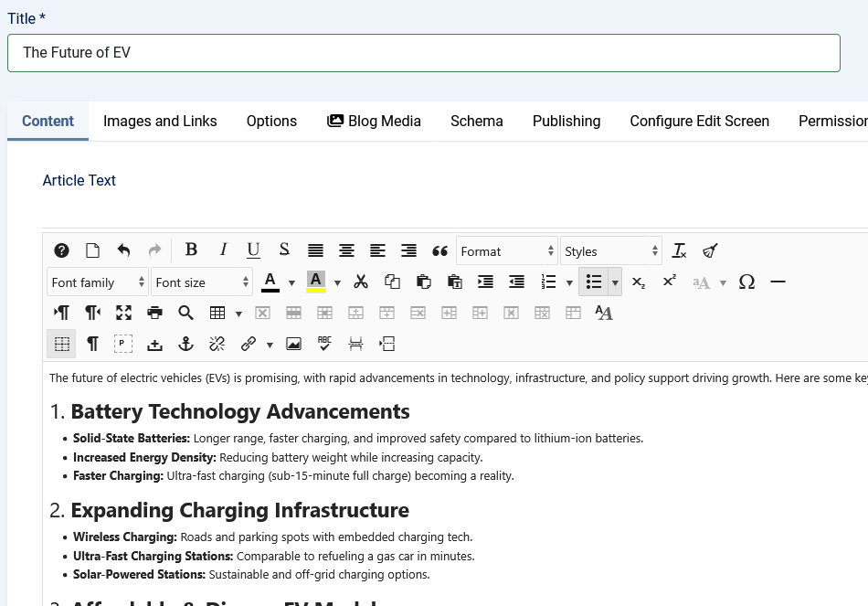Insert a special character with Omega icon

(746, 282)
